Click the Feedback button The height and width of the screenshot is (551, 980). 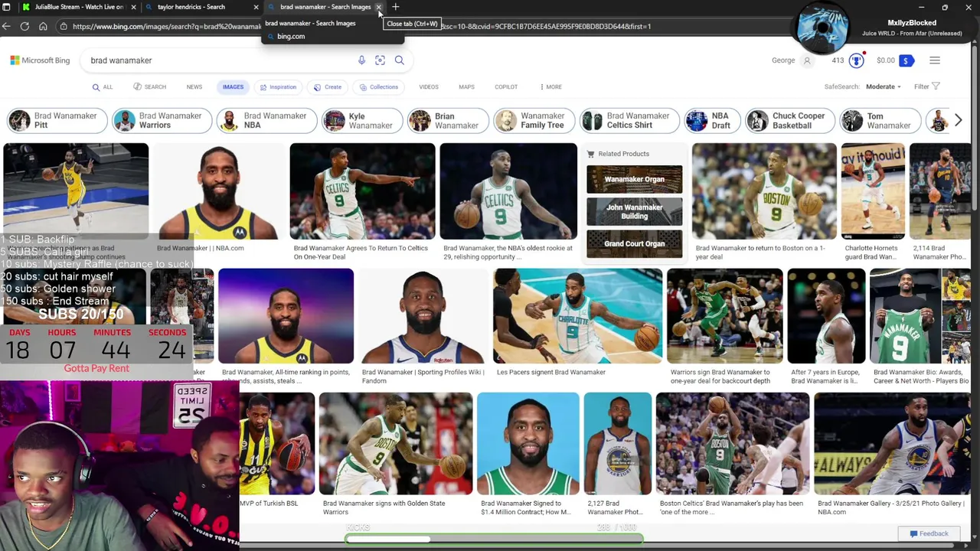click(929, 533)
